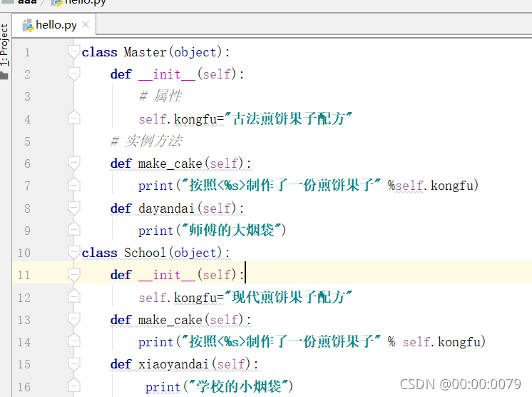Screen dimensions: 532x397
Task: Toggle fold end marker on line 16
Action: (x=73, y=386)
